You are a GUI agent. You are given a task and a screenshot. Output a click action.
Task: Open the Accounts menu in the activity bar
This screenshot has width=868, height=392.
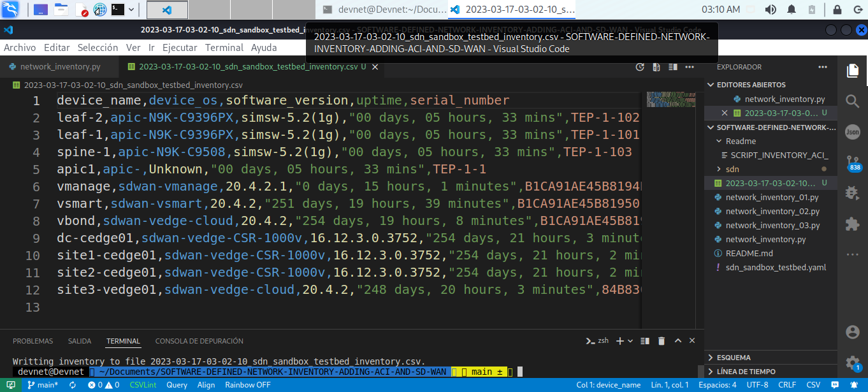pos(852,332)
